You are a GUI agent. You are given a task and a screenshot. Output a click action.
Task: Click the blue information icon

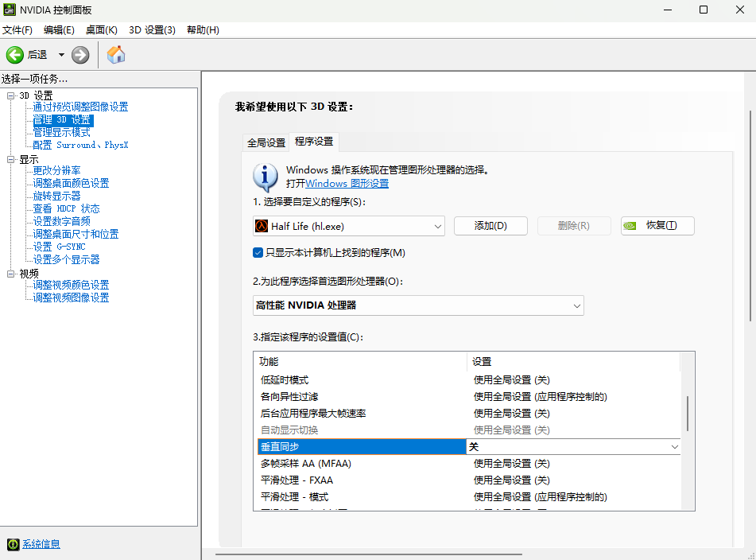click(x=265, y=177)
